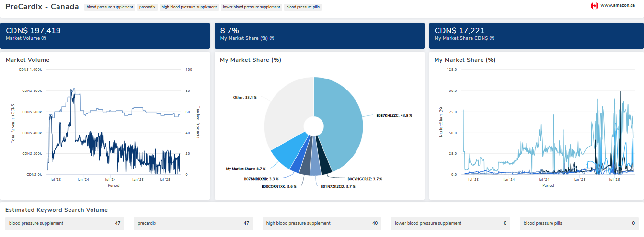Click the B0CVHGCR1Z pie chart label
644x237 pixels.
[359, 179]
